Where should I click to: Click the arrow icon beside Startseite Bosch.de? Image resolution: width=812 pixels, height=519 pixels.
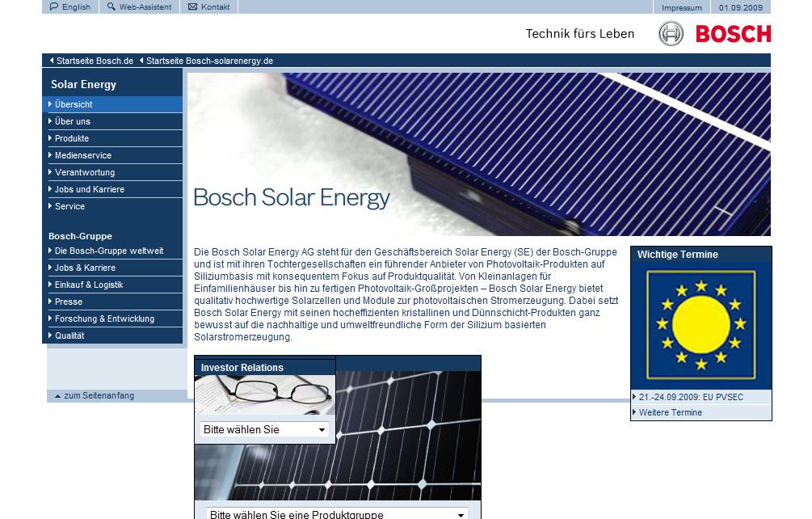(x=52, y=61)
